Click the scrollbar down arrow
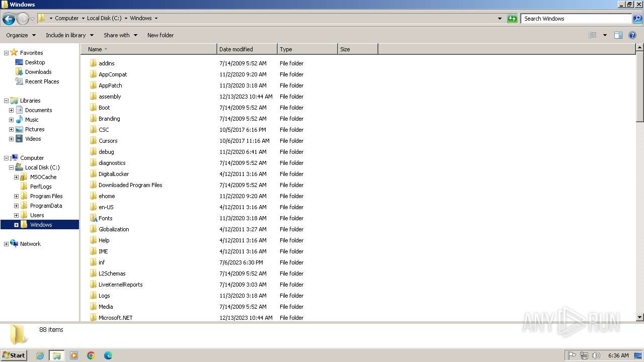 (x=640, y=317)
